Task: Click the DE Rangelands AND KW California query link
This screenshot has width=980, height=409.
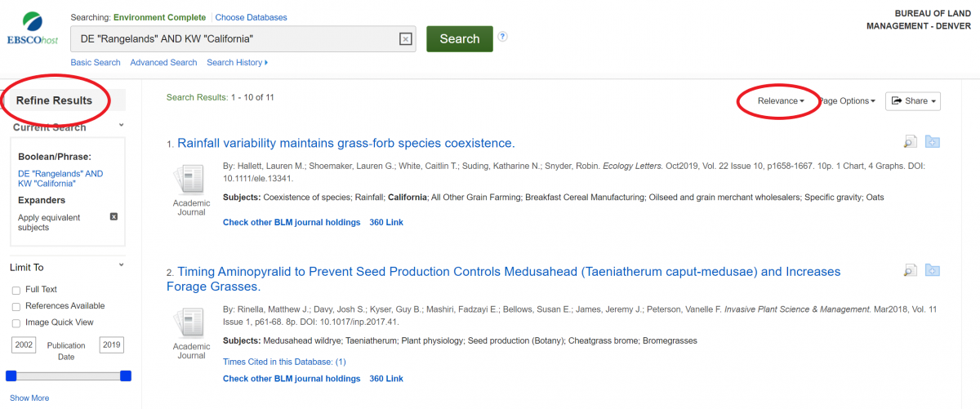Action: coord(60,179)
